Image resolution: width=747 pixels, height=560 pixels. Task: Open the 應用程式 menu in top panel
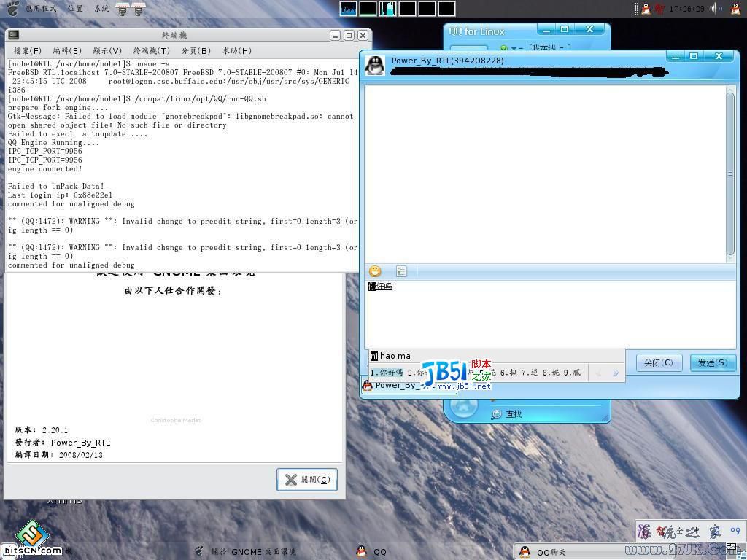click(x=41, y=9)
